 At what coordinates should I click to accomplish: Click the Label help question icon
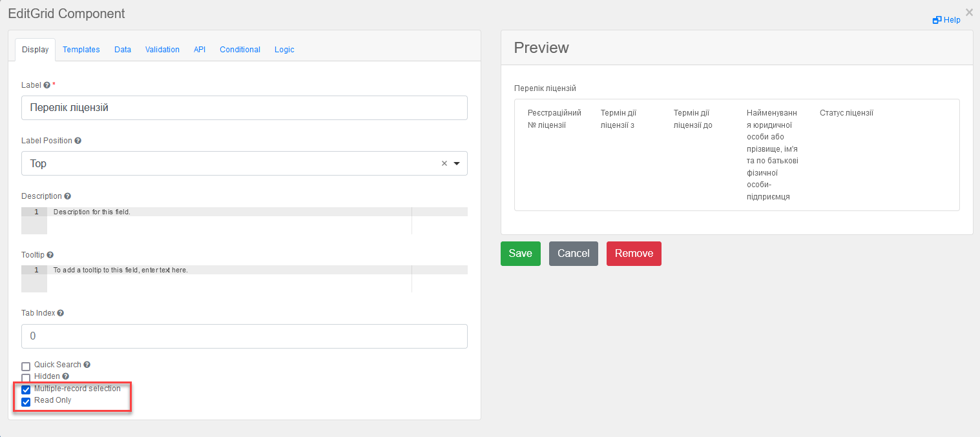pos(47,85)
